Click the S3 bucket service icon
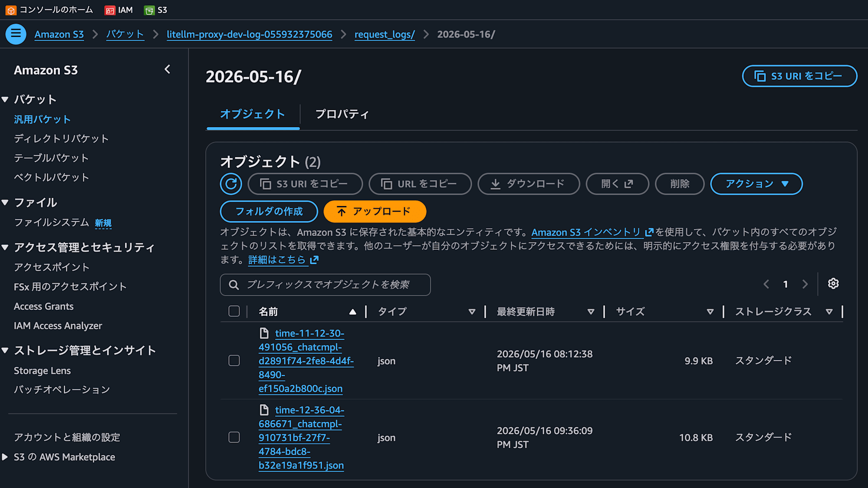 (x=149, y=10)
